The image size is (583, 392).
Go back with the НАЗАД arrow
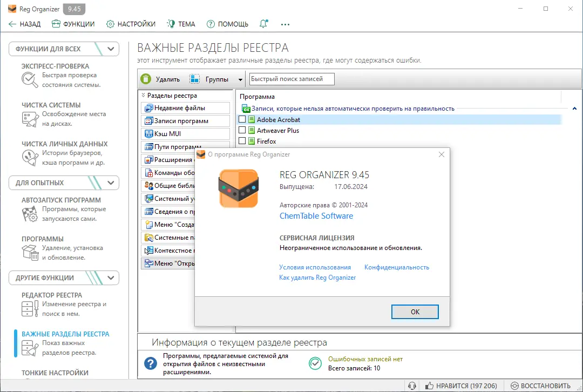coord(24,24)
